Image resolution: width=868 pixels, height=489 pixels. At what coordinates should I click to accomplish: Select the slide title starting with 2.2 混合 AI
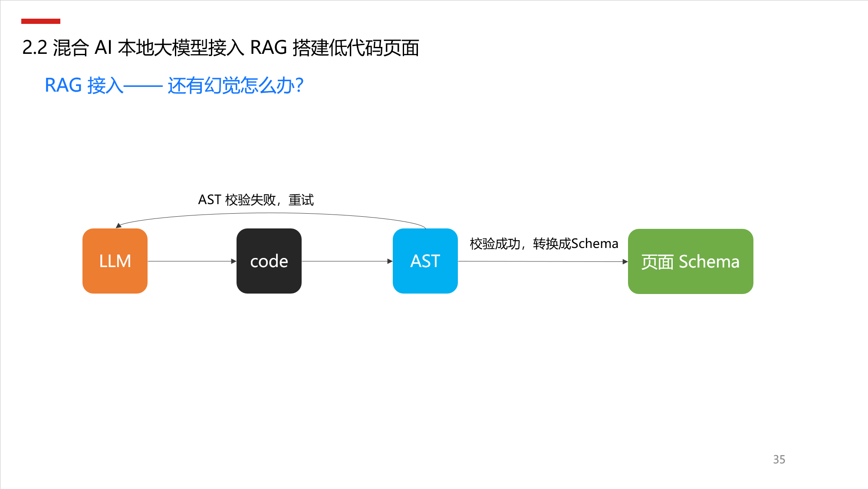click(x=220, y=48)
